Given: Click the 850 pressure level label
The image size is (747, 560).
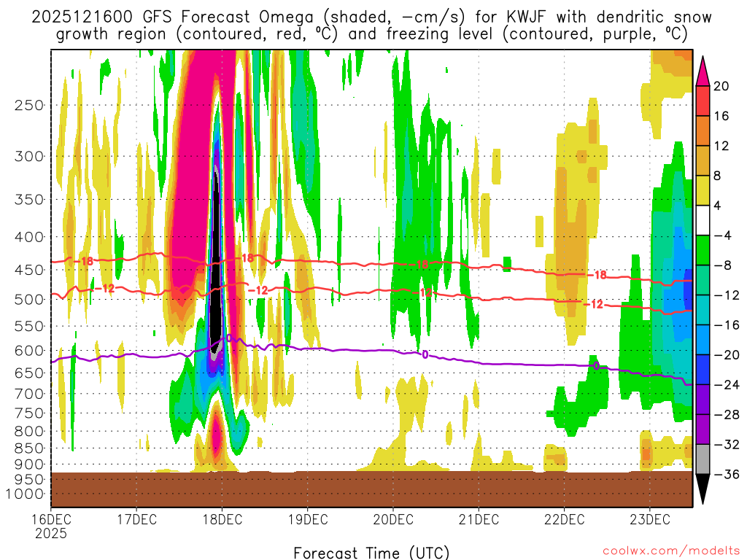Looking at the screenshot, I should (29, 448).
